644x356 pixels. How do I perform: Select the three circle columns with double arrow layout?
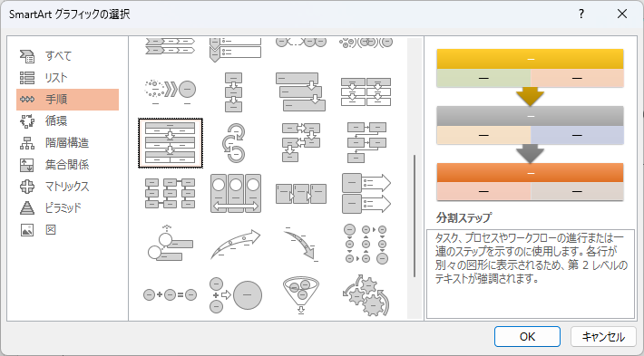[236, 193]
